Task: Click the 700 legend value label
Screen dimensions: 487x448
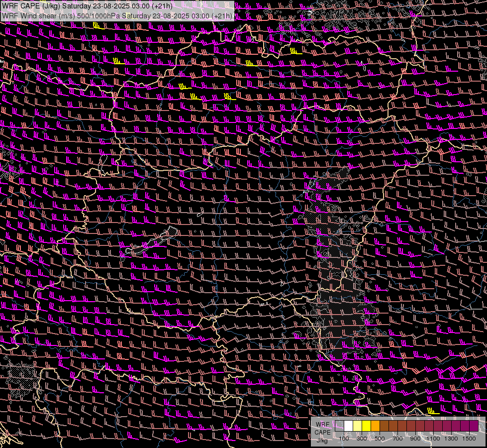Action: click(397, 439)
